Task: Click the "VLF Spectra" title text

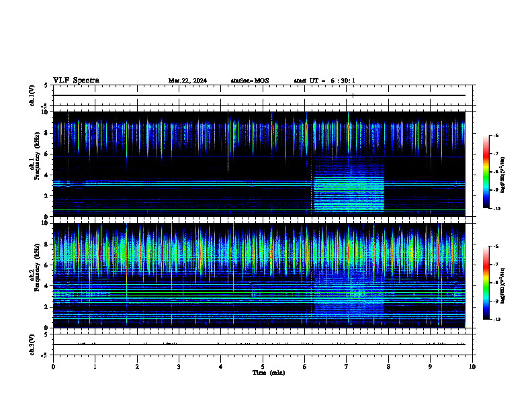Action: click(x=76, y=81)
